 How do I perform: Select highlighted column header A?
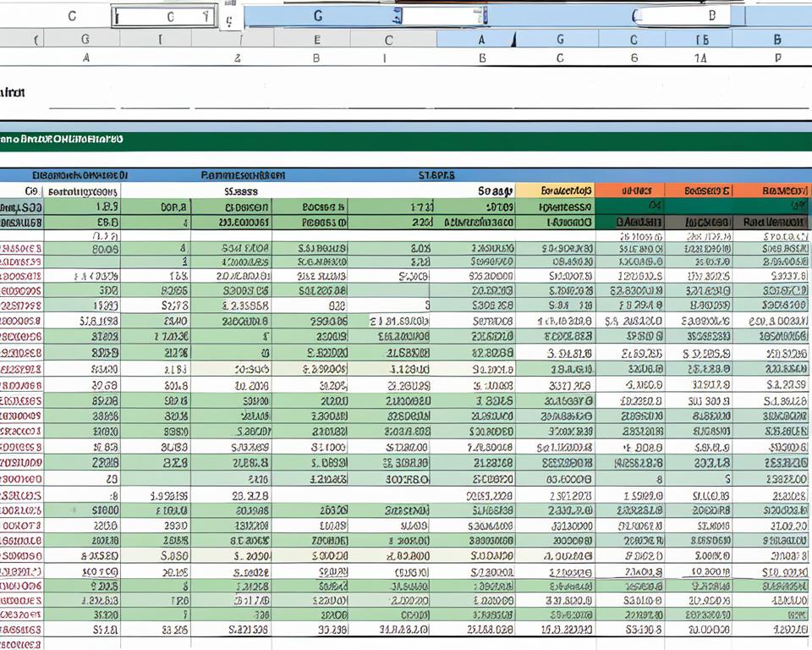coord(476,40)
